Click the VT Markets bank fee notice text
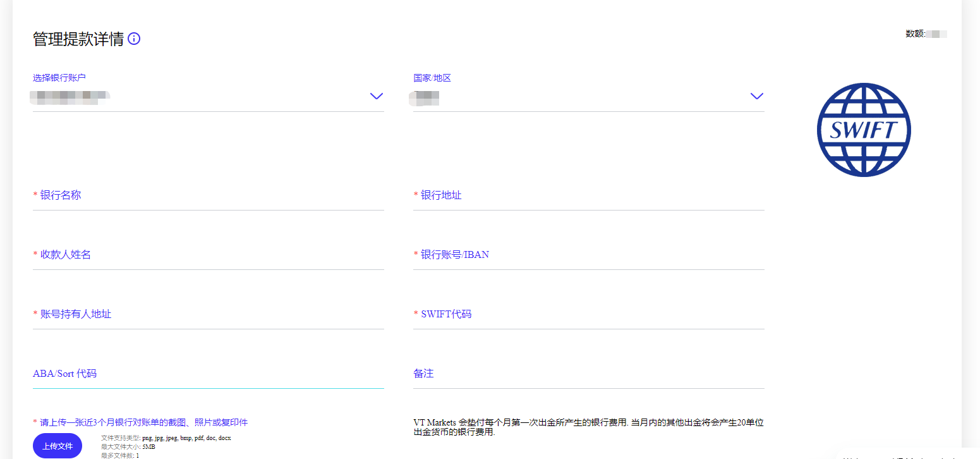 coord(588,427)
